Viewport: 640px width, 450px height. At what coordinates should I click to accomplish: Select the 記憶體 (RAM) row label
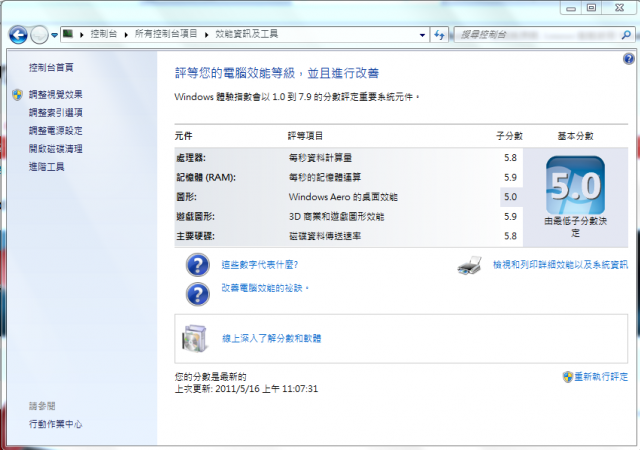pos(206,177)
